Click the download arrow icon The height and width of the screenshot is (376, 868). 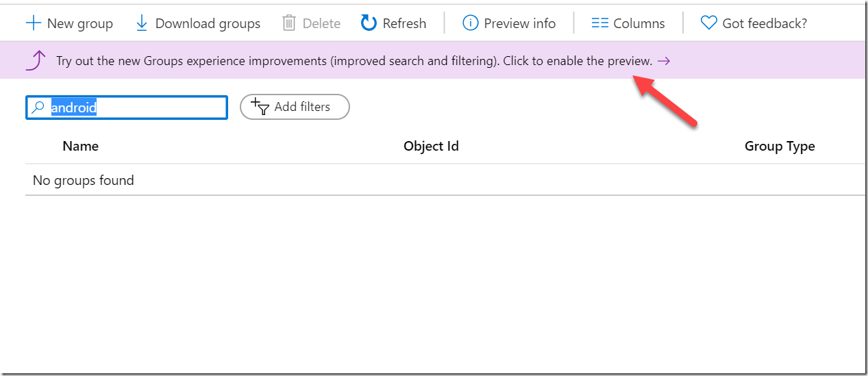coord(142,23)
